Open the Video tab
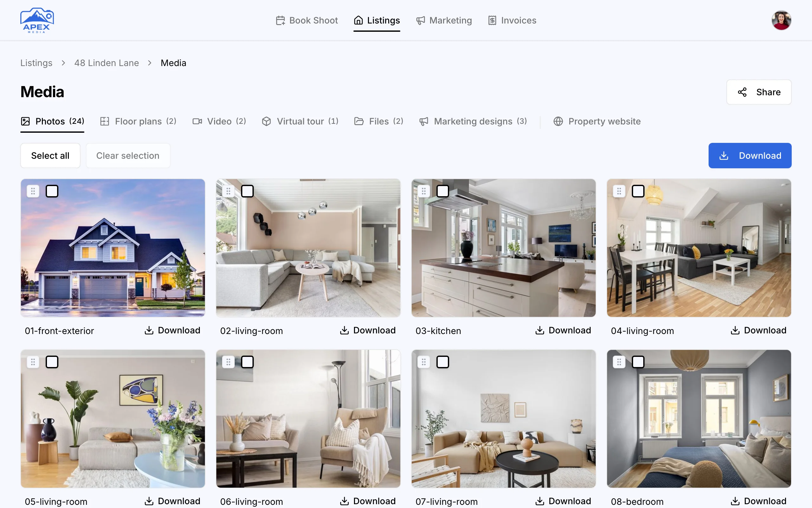The width and height of the screenshot is (812, 508). tap(219, 121)
